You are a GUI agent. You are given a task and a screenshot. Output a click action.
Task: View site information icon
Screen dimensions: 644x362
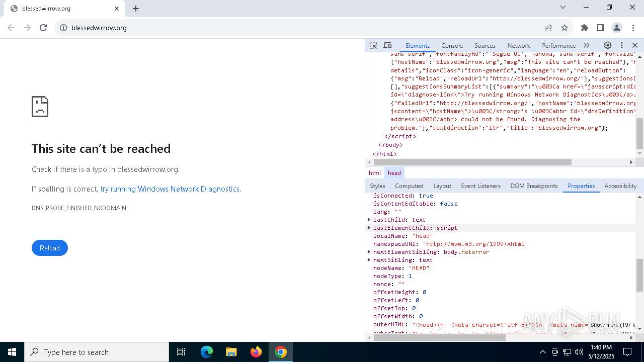pos(63,28)
